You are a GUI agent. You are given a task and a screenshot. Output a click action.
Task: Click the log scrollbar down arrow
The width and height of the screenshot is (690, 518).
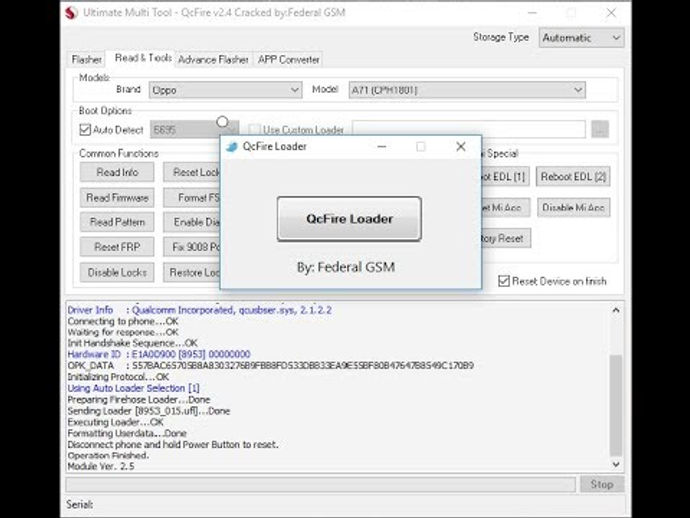[616, 464]
